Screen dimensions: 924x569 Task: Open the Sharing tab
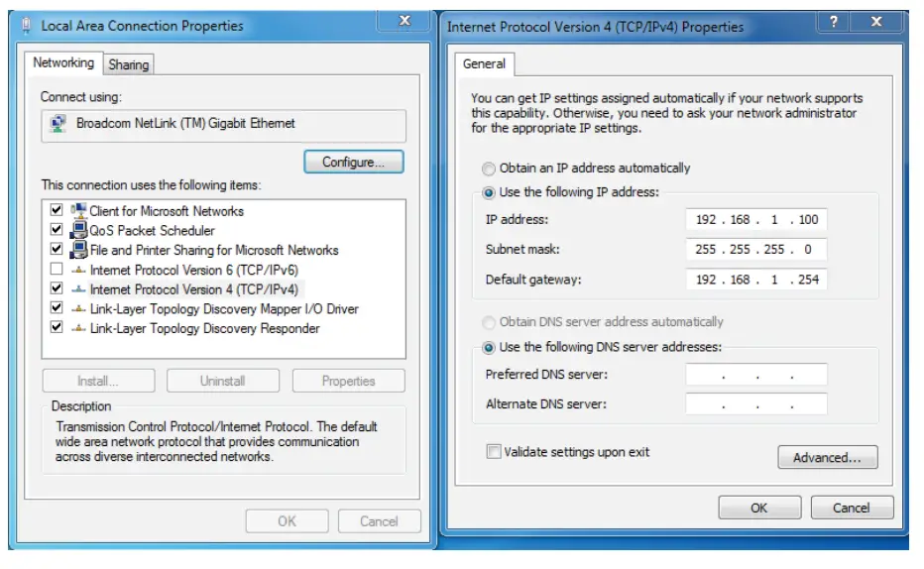(129, 64)
